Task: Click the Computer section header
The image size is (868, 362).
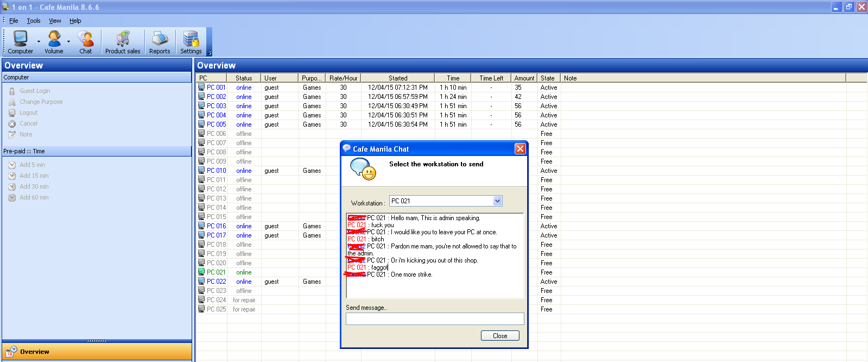Action: [x=97, y=77]
